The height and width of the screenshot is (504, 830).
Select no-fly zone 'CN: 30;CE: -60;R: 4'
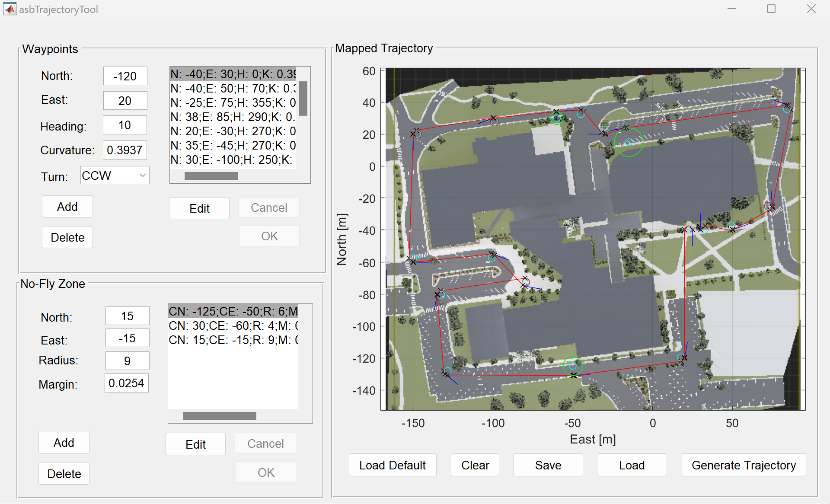click(229, 325)
